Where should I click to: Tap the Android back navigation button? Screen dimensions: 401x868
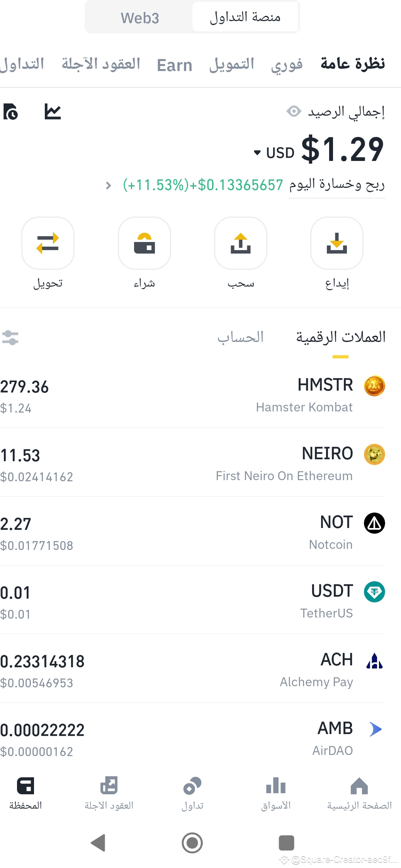(x=98, y=842)
